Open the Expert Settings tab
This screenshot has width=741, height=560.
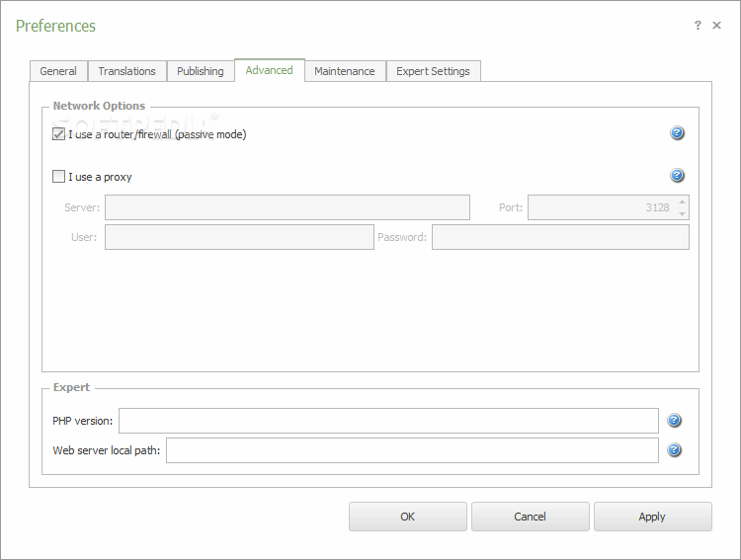(x=433, y=71)
